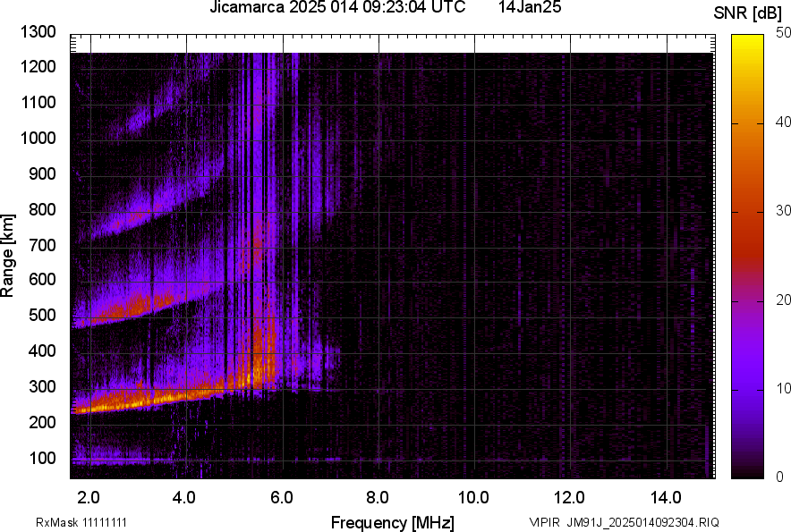Click the frequency tick label '12.0'

click(x=570, y=498)
